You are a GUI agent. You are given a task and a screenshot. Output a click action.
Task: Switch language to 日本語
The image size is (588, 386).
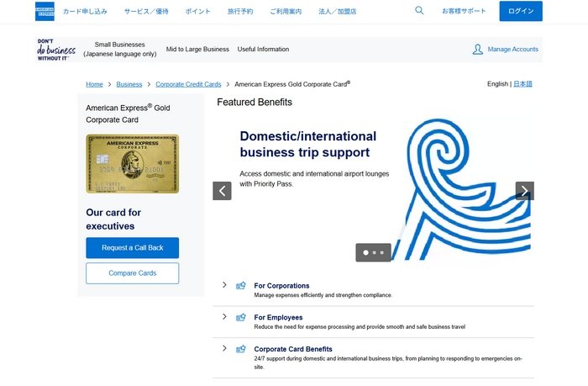tap(522, 84)
